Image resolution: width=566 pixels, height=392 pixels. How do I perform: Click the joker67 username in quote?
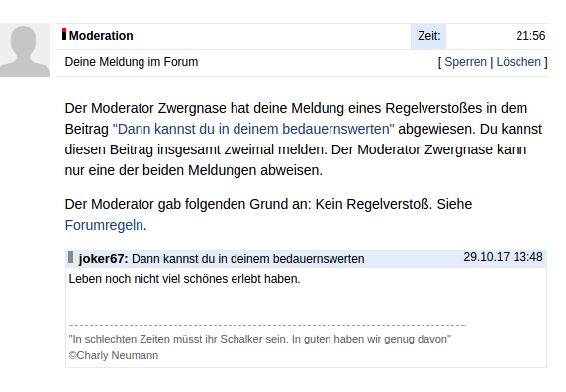[x=103, y=259]
